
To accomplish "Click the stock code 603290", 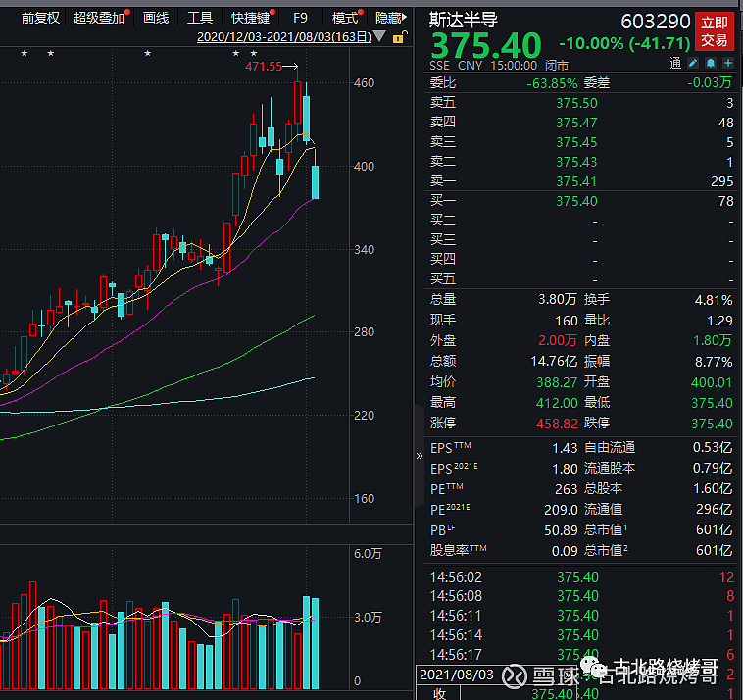I will 656,22.
